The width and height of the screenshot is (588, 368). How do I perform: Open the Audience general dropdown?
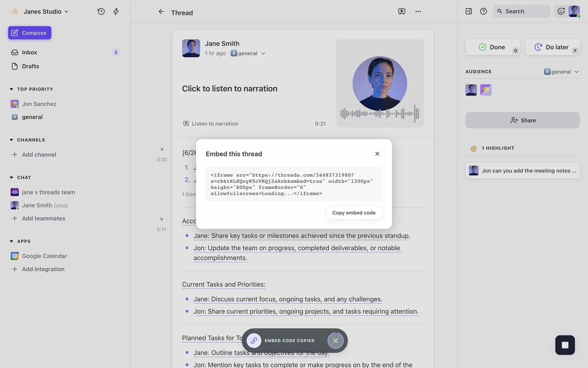[x=561, y=72]
